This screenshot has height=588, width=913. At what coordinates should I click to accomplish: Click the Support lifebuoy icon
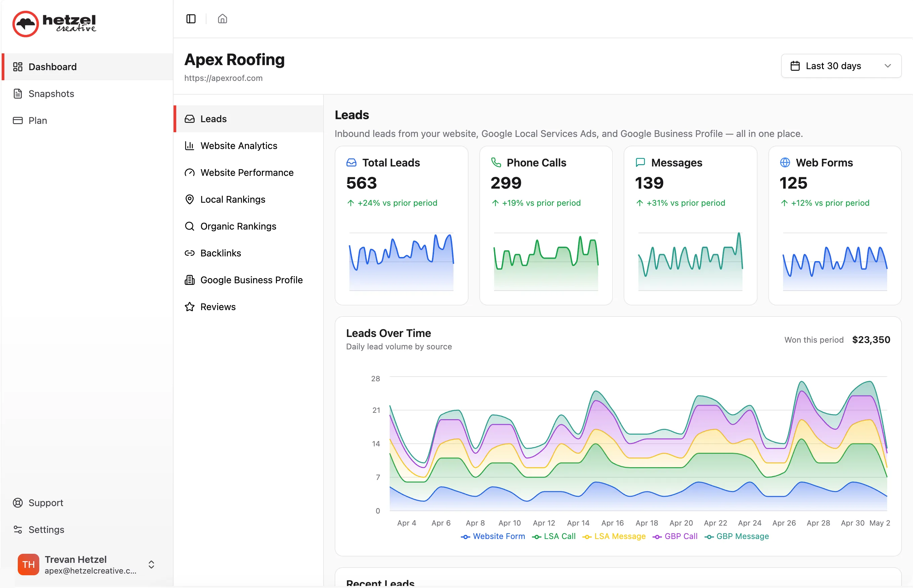(x=17, y=502)
